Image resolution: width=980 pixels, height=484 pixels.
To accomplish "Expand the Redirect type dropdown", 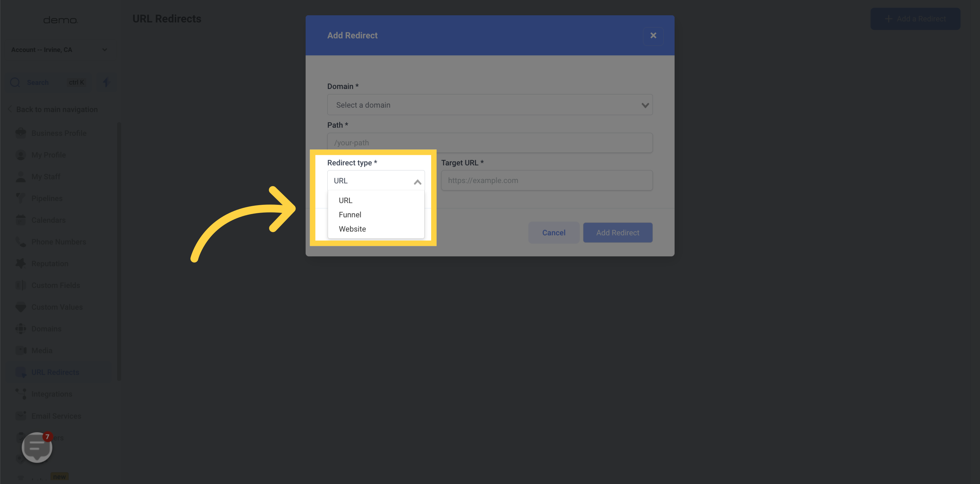I will pyautogui.click(x=376, y=180).
